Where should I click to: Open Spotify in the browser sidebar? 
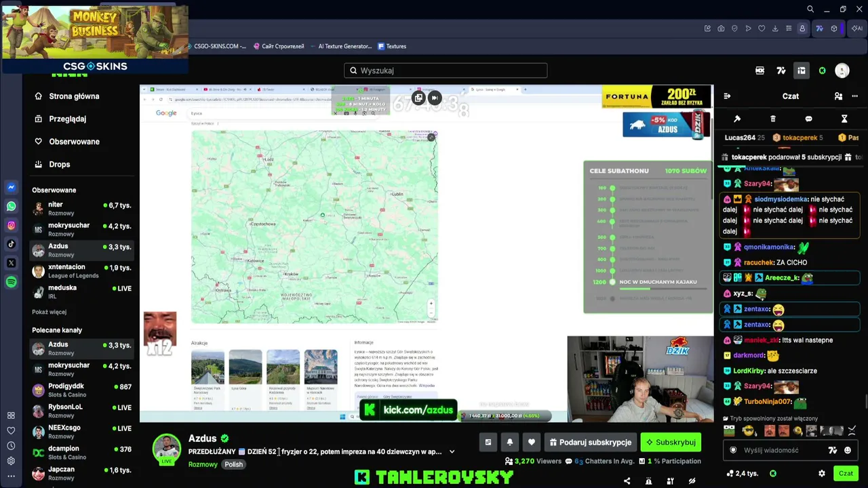11,282
